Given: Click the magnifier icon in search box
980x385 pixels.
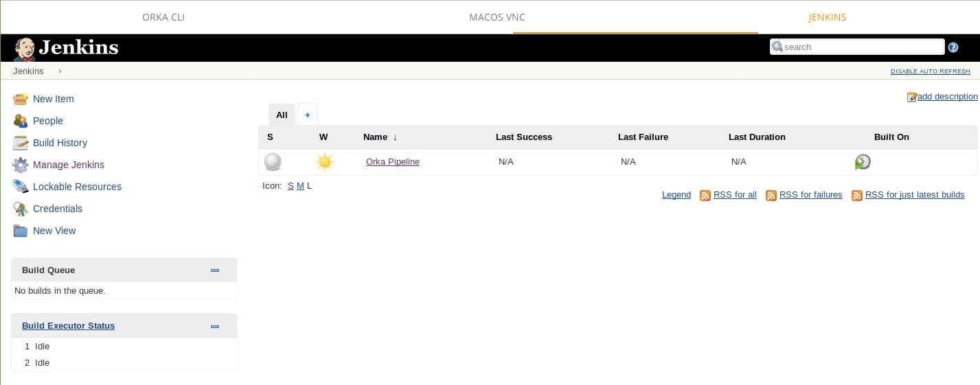Looking at the screenshot, I should [x=777, y=47].
